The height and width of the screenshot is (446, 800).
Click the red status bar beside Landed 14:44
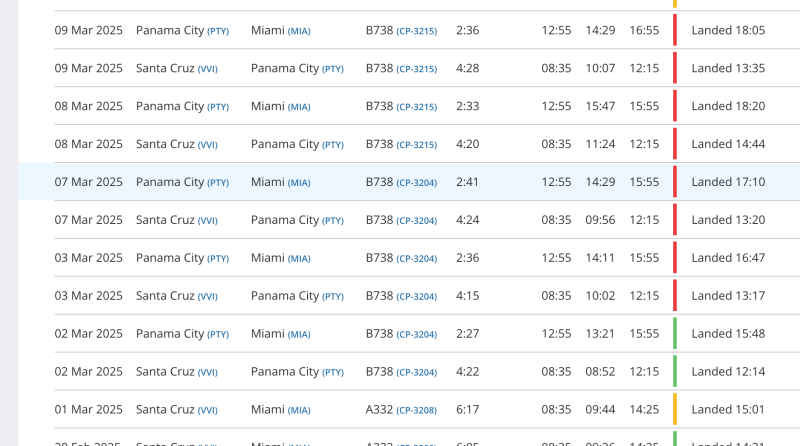point(675,144)
